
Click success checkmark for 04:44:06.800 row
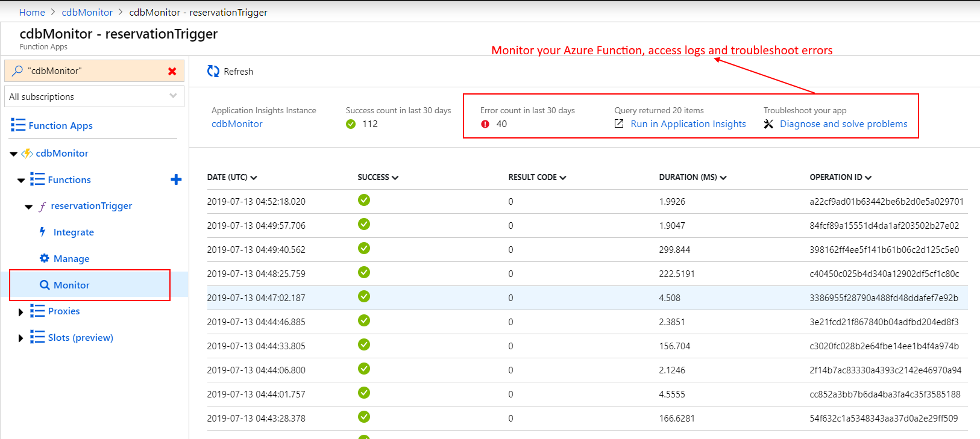click(x=364, y=369)
